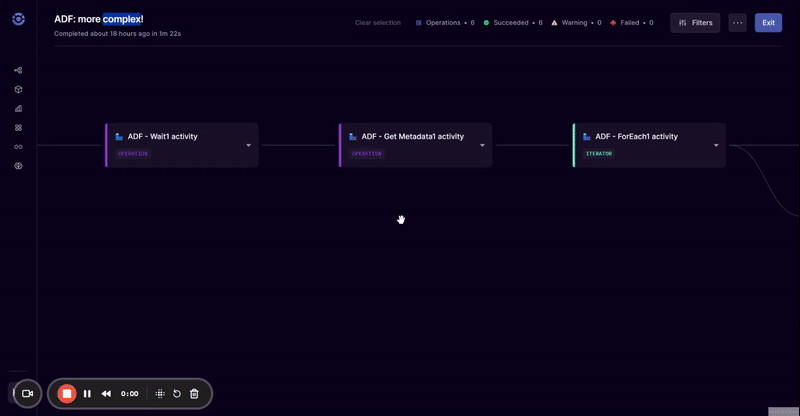
Task: Click the Exit button
Action: [x=768, y=23]
